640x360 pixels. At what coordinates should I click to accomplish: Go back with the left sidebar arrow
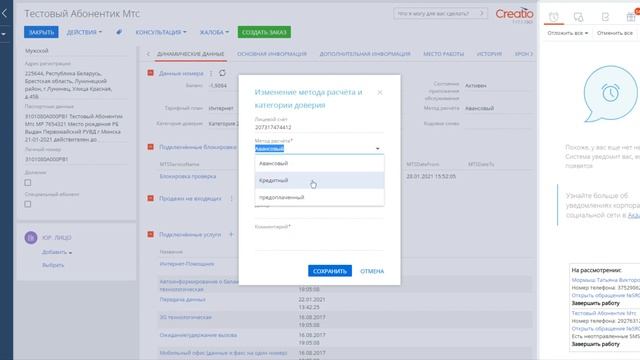coord(4,13)
